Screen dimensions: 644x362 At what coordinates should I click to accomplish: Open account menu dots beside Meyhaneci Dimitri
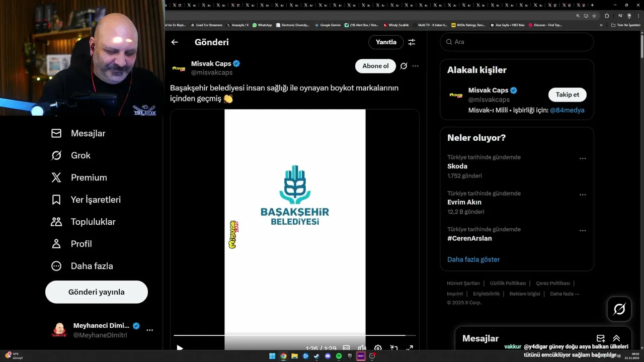point(149,330)
